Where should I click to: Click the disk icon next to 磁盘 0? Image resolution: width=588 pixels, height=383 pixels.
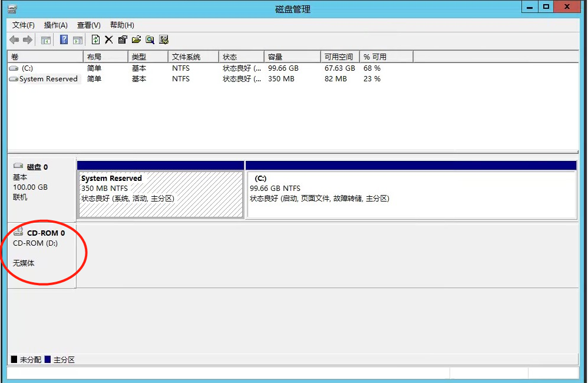pos(18,166)
